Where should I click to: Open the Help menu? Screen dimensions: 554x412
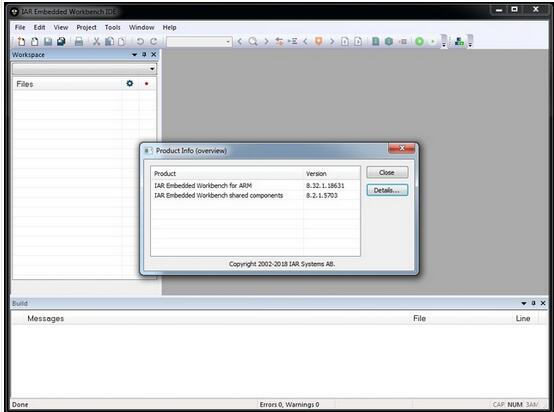169,27
